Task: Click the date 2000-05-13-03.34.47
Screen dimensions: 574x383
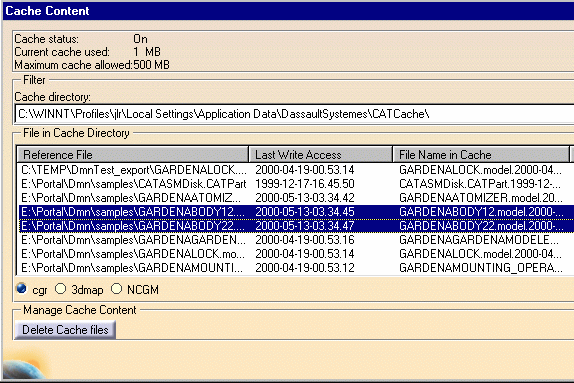Action: pyautogui.click(x=305, y=226)
